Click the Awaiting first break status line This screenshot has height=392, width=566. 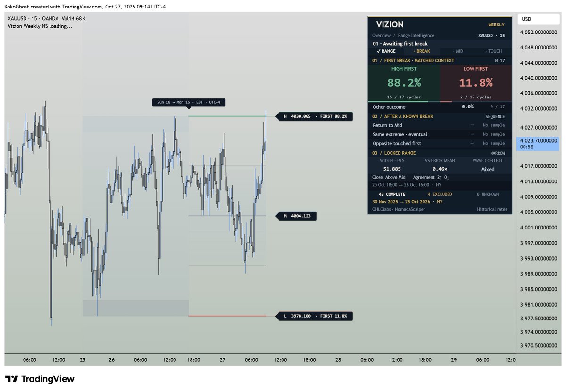pyautogui.click(x=400, y=43)
